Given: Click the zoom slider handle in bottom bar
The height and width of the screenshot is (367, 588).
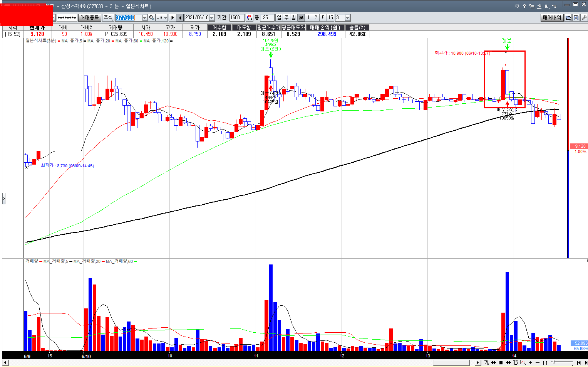Looking at the screenshot, I should pyautogui.click(x=554, y=362).
